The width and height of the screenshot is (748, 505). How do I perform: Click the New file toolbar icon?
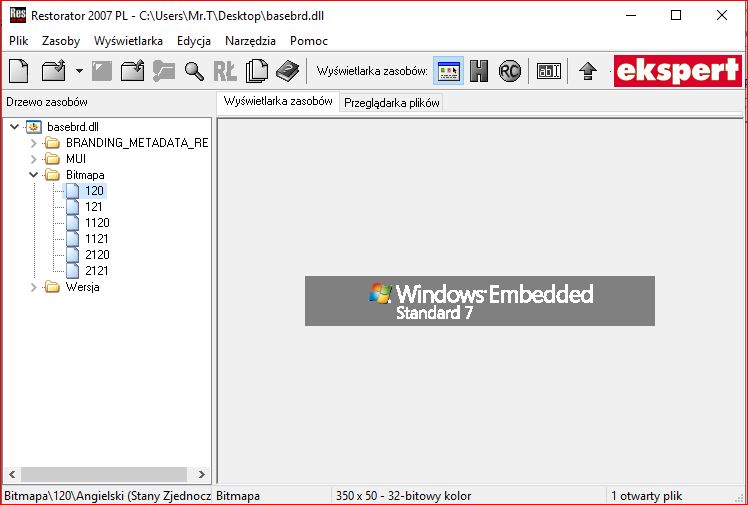(19, 72)
